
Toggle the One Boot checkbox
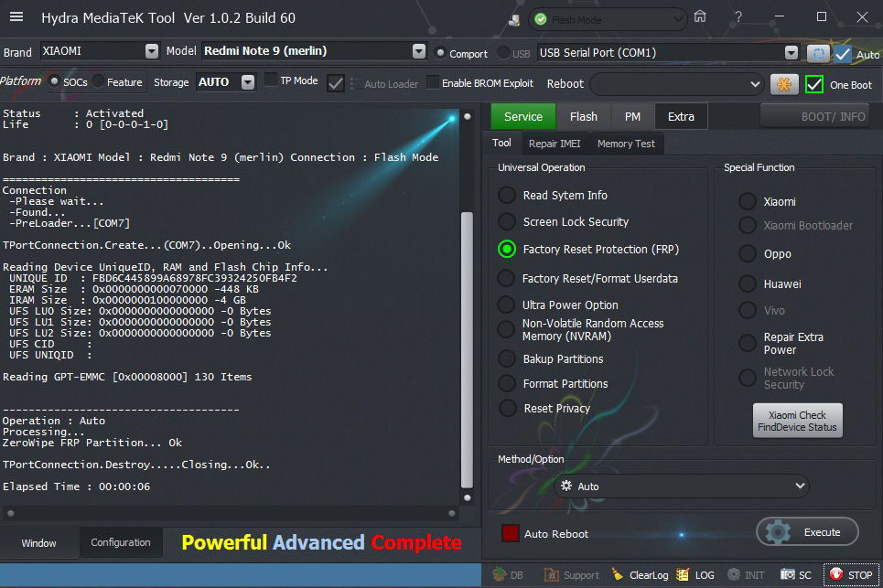814,85
